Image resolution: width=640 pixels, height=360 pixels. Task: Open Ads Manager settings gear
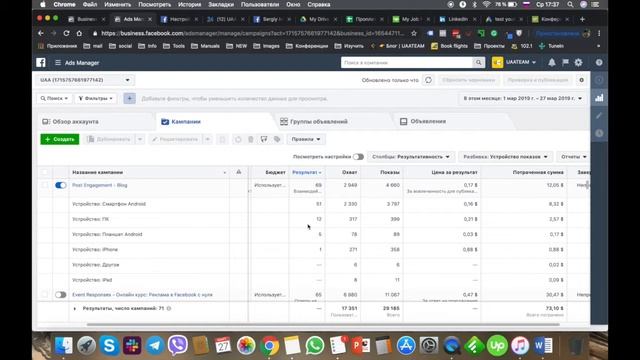[578, 62]
